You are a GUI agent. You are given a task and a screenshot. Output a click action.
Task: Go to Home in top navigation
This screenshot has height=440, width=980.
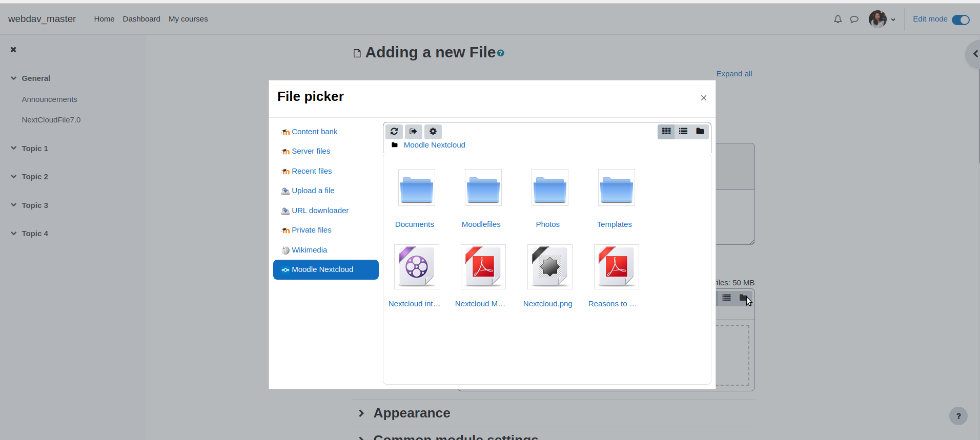[104, 19]
